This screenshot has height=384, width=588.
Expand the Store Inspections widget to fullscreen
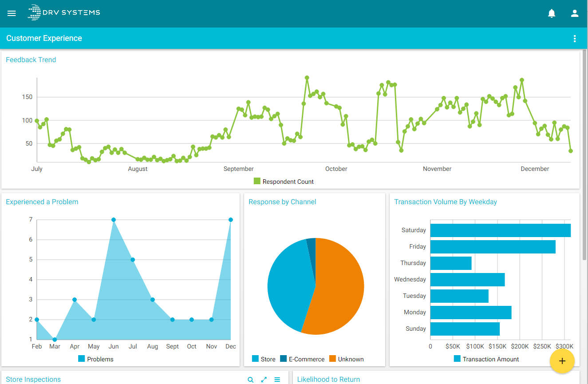(x=264, y=380)
